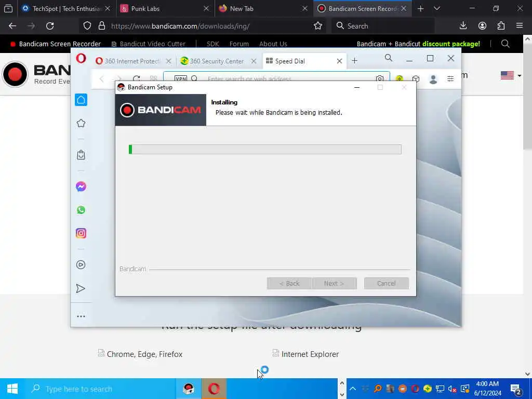Toggle Opera VPN badge in address bar
Image resolution: width=532 pixels, height=399 pixels.
coord(180,79)
